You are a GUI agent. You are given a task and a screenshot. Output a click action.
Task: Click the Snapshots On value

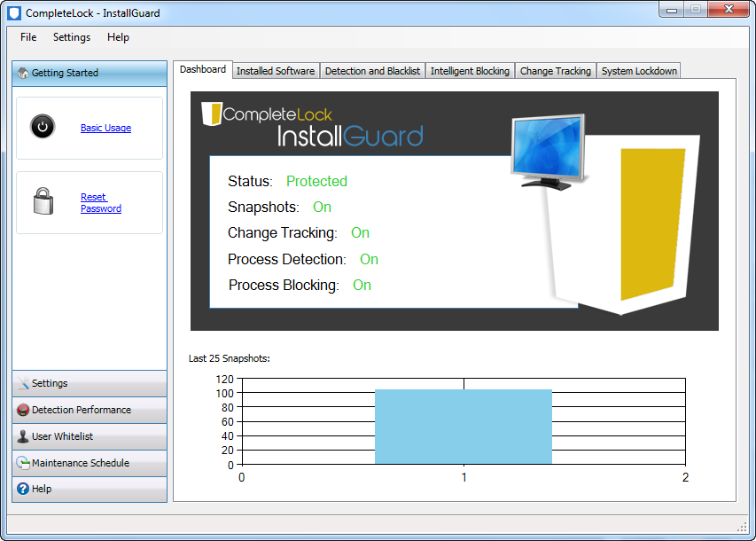pos(322,207)
